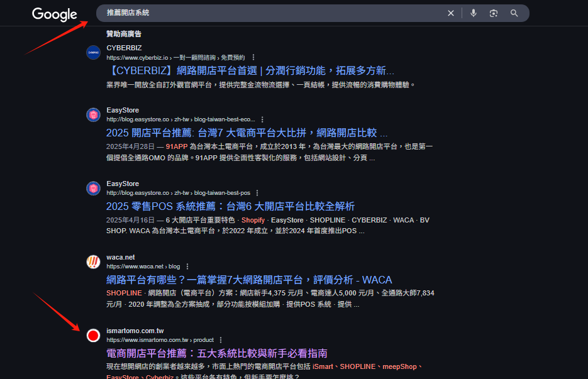Click the https://www.cyberbiz.io URL line
The width and height of the screenshot is (588, 379).
tap(175, 58)
